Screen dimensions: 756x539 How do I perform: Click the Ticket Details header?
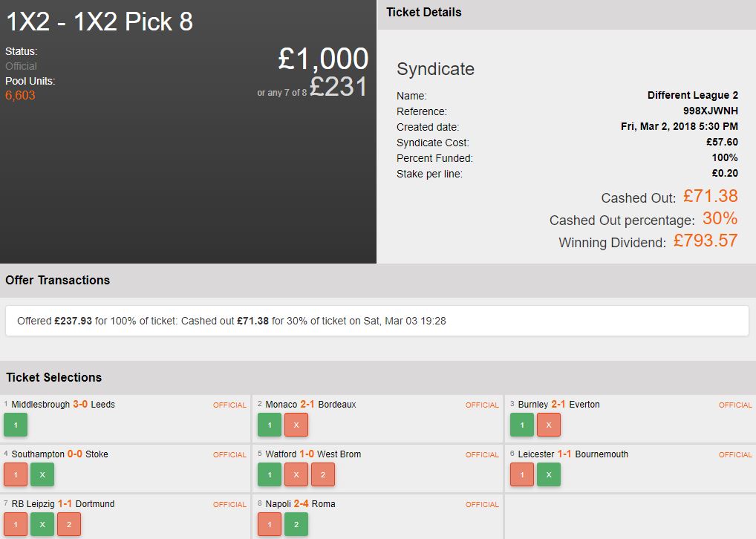[x=424, y=13]
